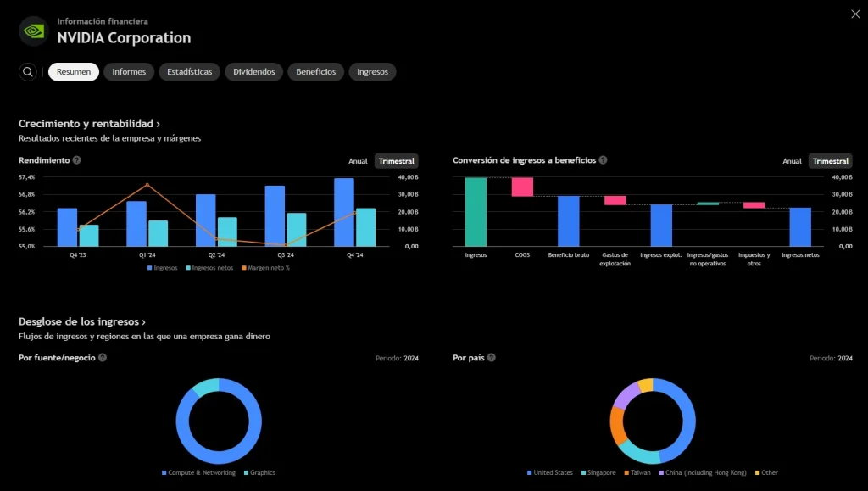The image size is (868, 491).
Task: Toggle Ingresos legend in Rendimiento chart
Action: point(162,268)
